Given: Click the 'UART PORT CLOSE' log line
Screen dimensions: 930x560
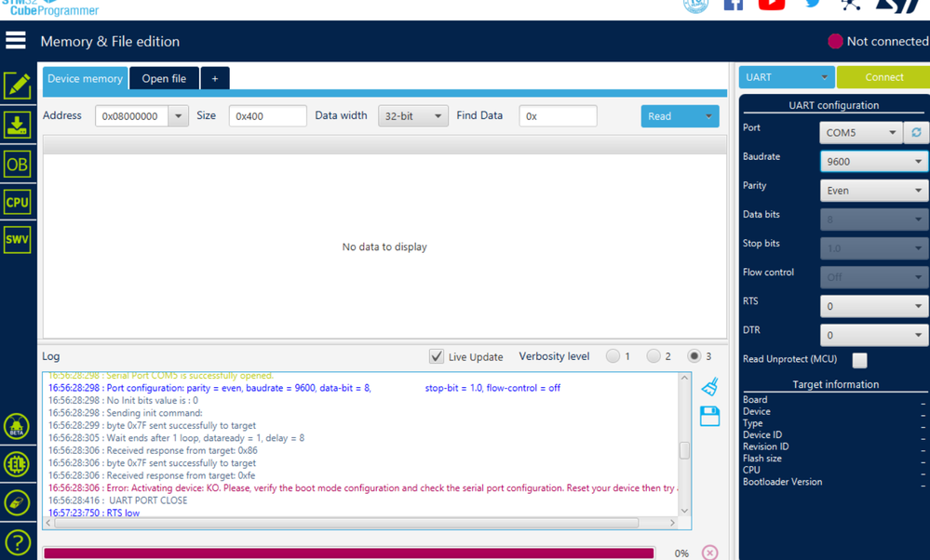Looking at the screenshot, I should tap(117, 500).
